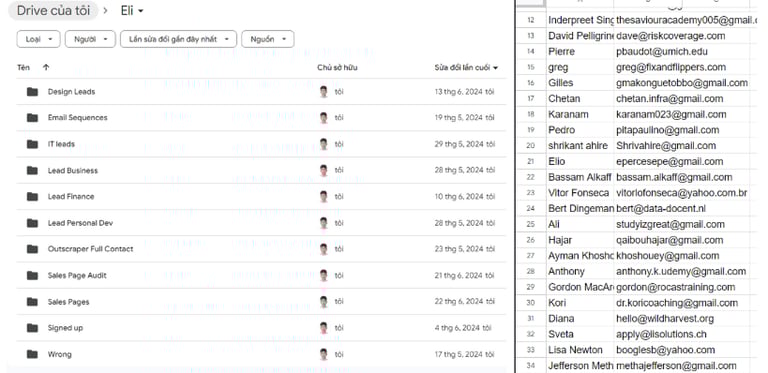Open Sửa đổi lần cuối column dropdown
Image resolution: width=768 pixels, height=373 pixels.
coord(496,68)
